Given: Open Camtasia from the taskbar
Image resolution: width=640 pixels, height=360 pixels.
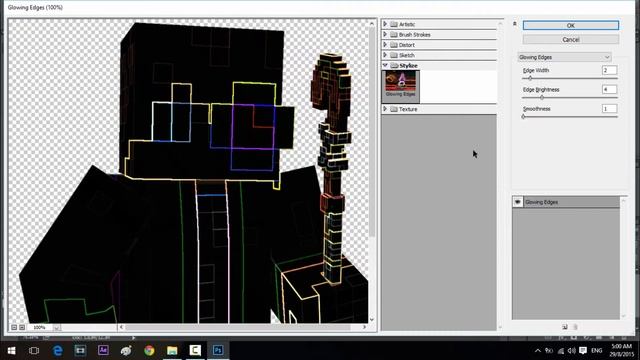Looking at the screenshot, I should click(x=195, y=351).
